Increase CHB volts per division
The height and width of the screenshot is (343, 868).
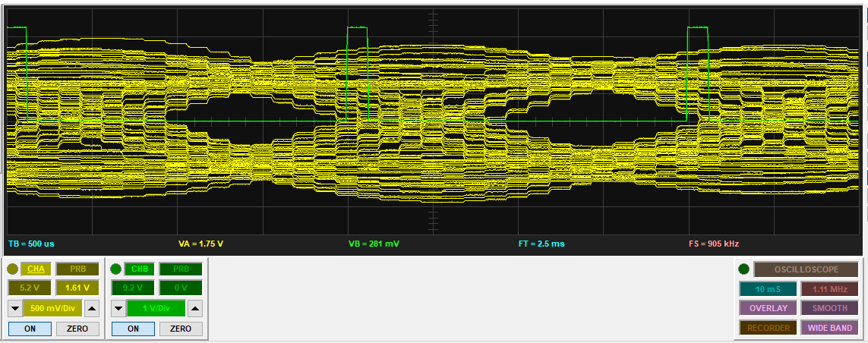point(195,309)
